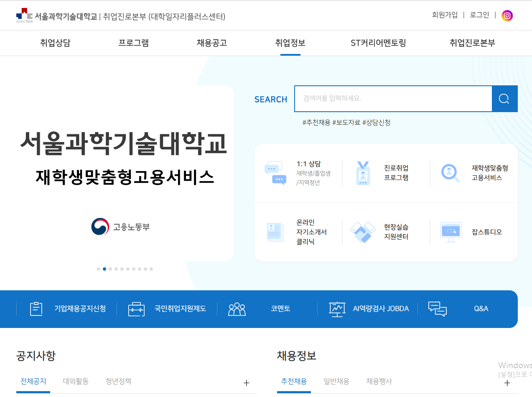
Task: Open the 잡스튜디오 link text
Action: click(x=487, y=232)
